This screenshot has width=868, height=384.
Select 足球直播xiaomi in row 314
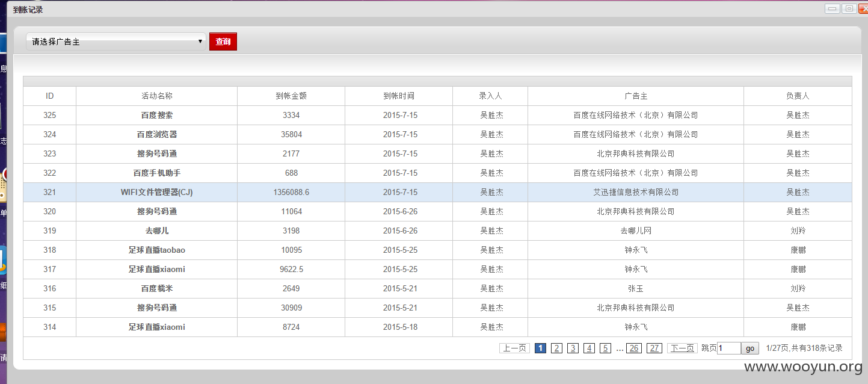[x=157, y=327]
